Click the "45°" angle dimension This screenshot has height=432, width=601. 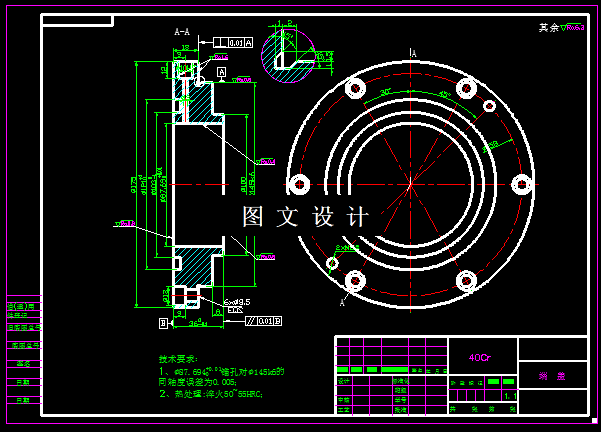[x=445, y=94]
